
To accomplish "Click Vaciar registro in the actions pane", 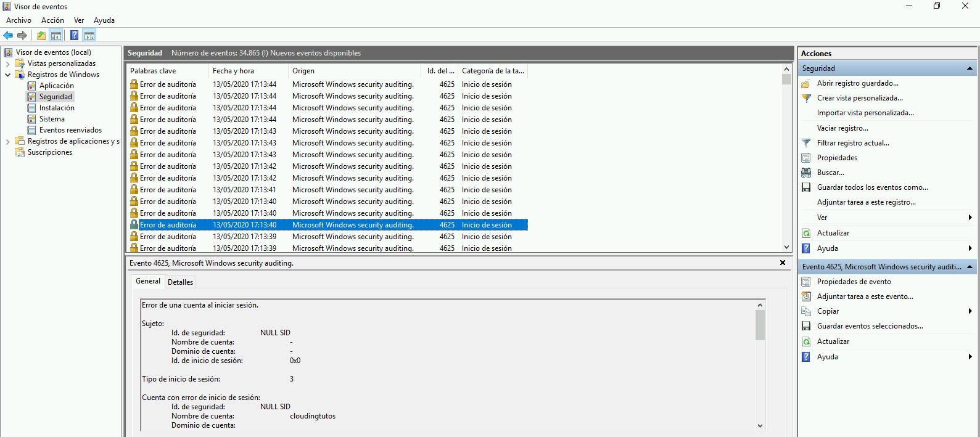I will tap(842, 128).
